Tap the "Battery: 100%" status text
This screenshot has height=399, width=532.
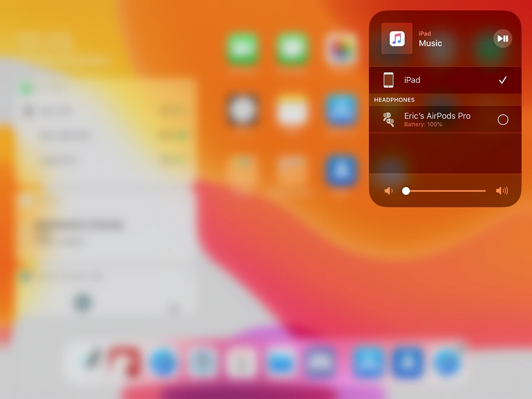click(x=423, y=124)
